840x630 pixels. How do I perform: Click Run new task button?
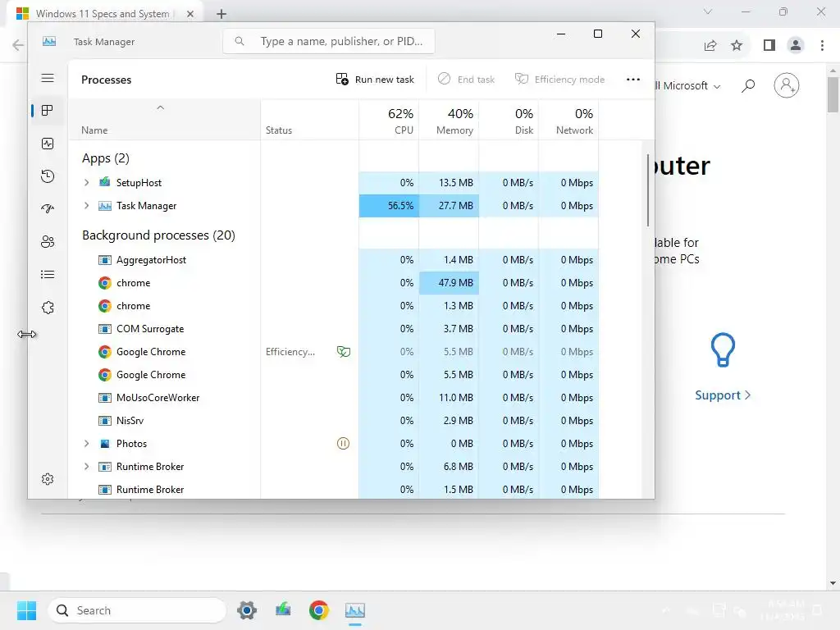(x=375, y=80)
